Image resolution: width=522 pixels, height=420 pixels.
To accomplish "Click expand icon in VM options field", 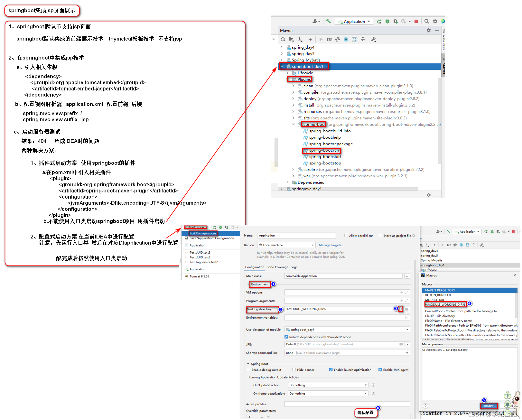I will (x=407, y=292).
